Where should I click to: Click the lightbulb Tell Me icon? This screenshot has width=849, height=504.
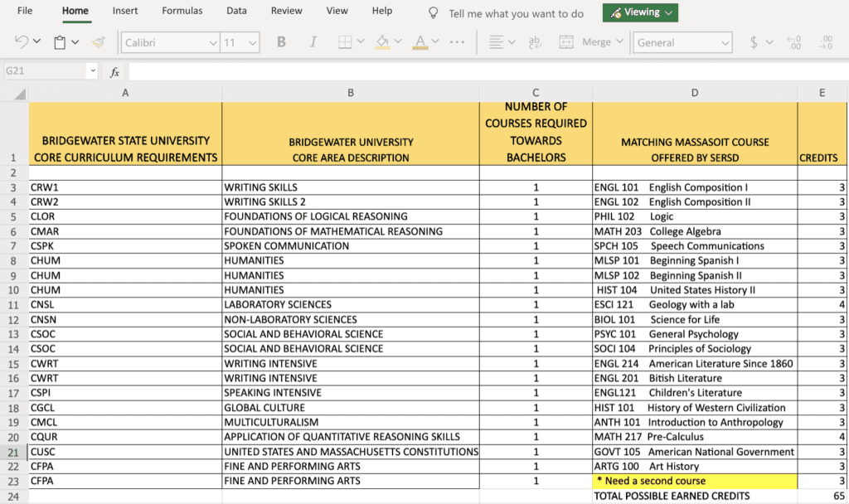coord(433,13)
